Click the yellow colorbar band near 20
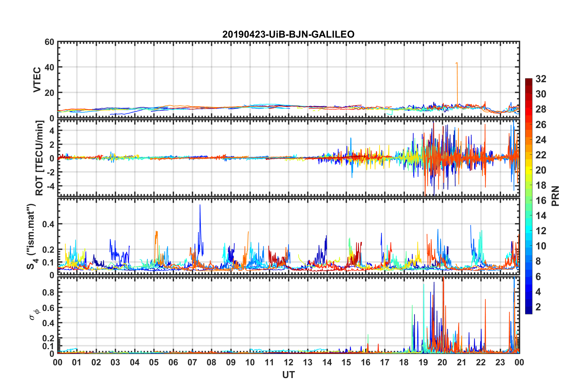The width and height of the screenshot is (577, 392). (x=529, y=170)
